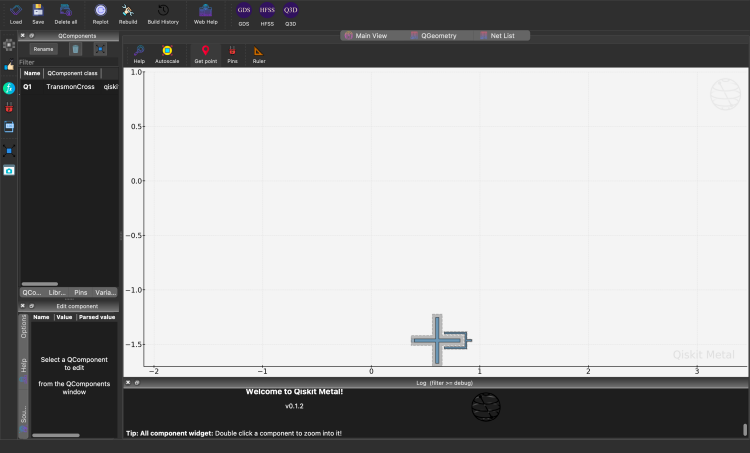Open Build History
The height and width of the screenshot is (453, 750).
(163, 14)
